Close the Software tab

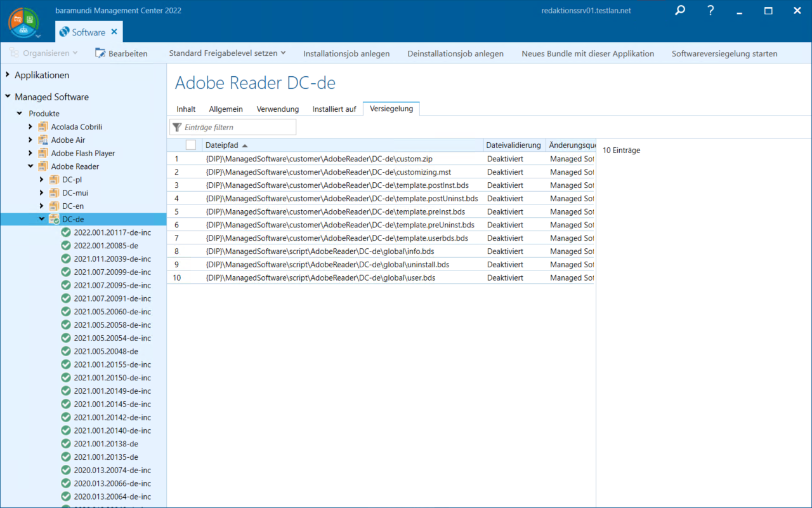[x=114, y=32]
